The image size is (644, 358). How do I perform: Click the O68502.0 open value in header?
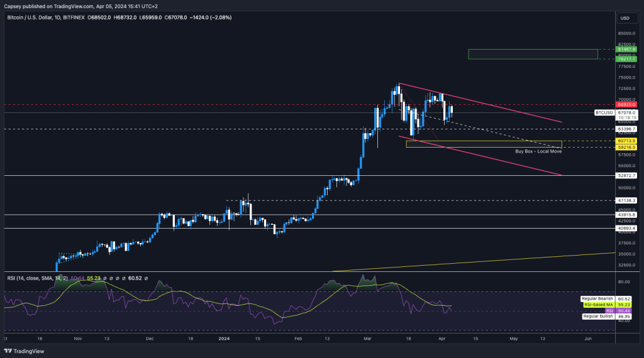[x=99, y=18]
